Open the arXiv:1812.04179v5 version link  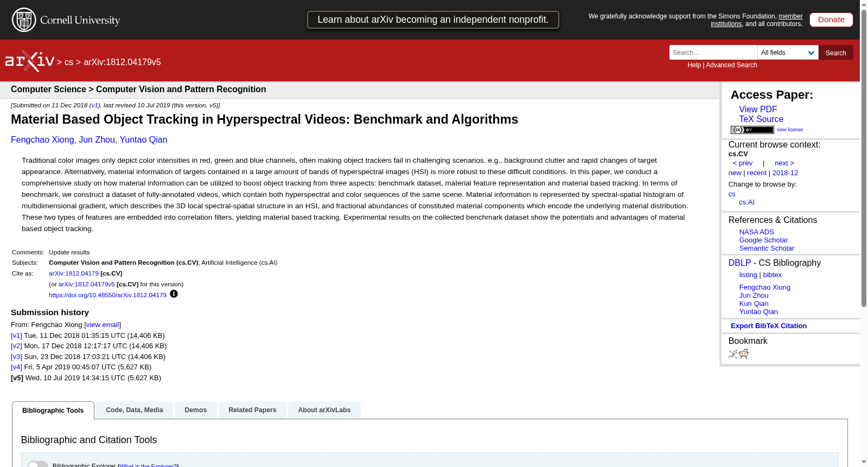click(87, 284)
